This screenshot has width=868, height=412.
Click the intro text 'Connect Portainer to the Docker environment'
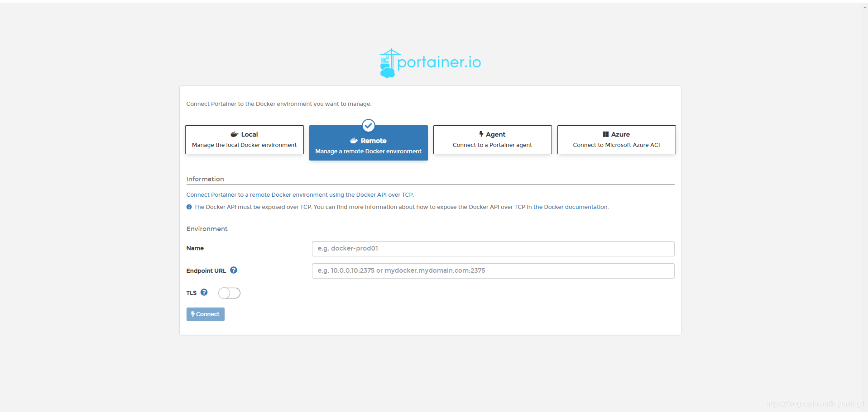point(278,104)
